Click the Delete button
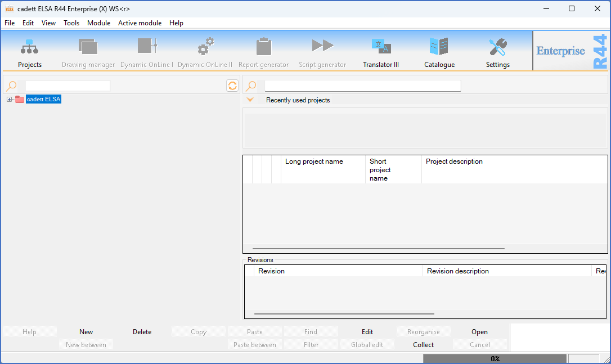The width and height of the screenshot is (611, 364). [142, 332]
